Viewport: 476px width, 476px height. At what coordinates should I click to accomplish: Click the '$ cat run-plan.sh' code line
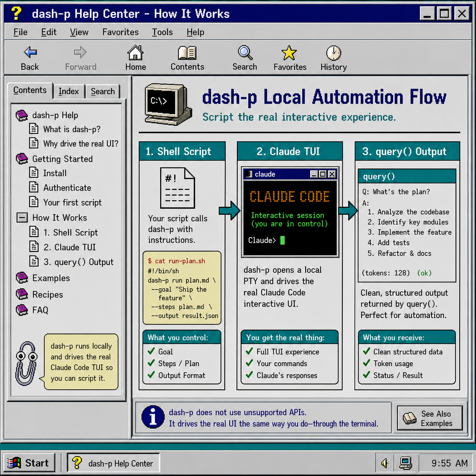[177, 261]
